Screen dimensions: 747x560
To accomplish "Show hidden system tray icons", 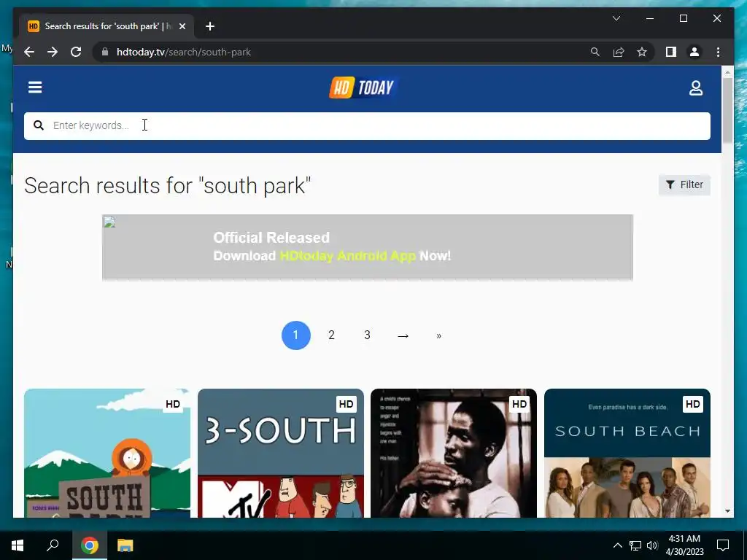I will coord(617,545).
